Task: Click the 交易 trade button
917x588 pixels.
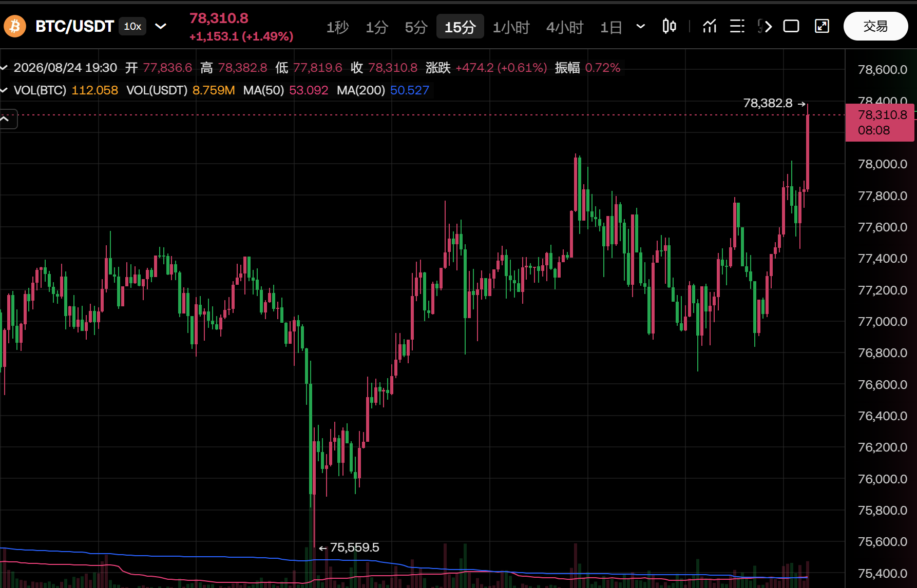Action: click(875, 26)
